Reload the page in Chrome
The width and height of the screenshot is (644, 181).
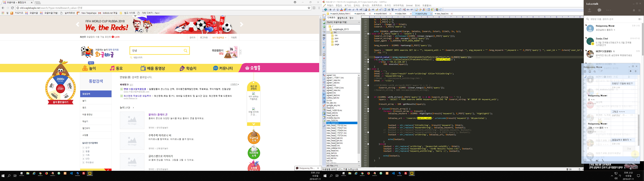pyautogui.click(x=13, y=8)
